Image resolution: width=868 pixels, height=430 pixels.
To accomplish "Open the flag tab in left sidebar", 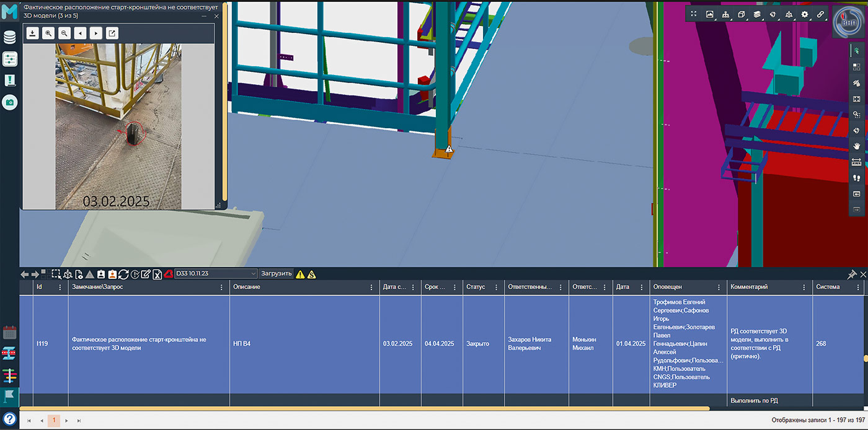I will (10, 395).
